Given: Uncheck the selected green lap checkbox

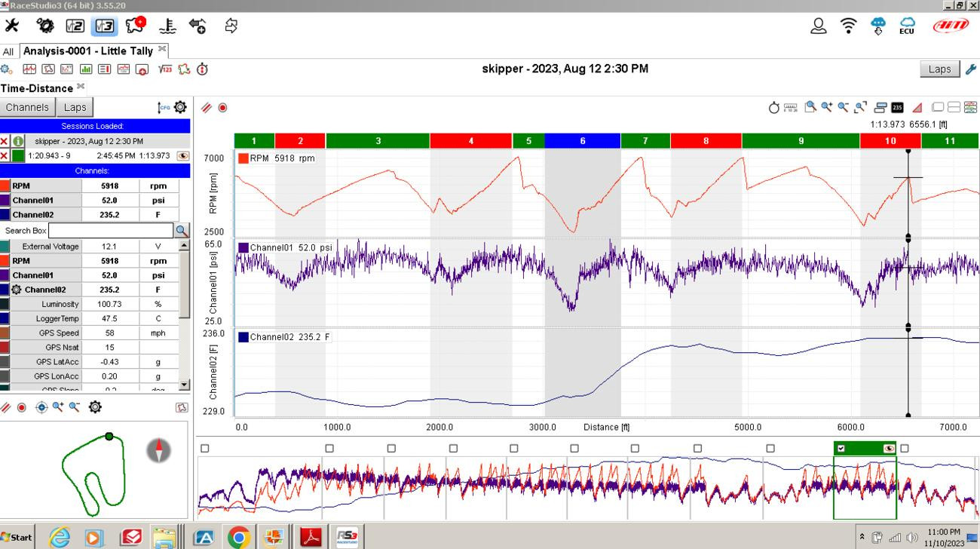Looking at the screenshot, I should [841, 449].
